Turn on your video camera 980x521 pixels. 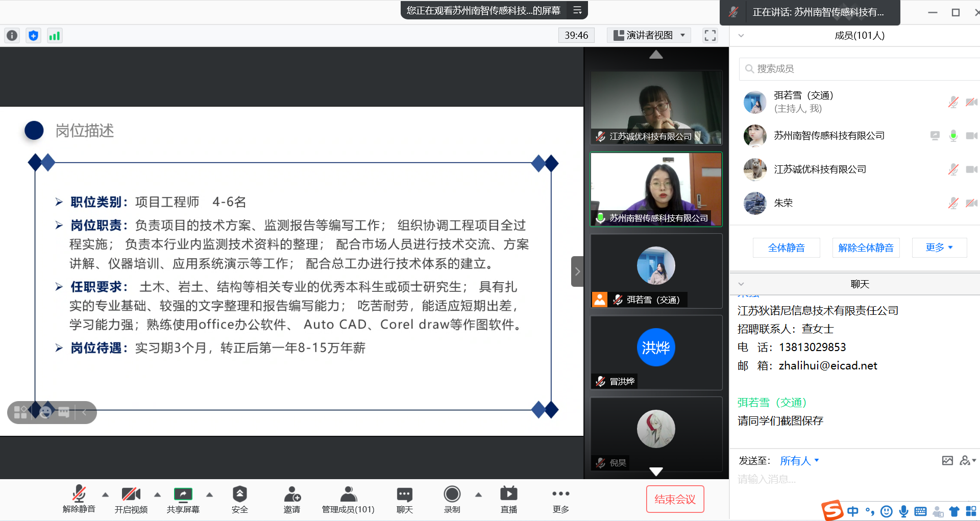pyautogui.click(x=131, y=494)
